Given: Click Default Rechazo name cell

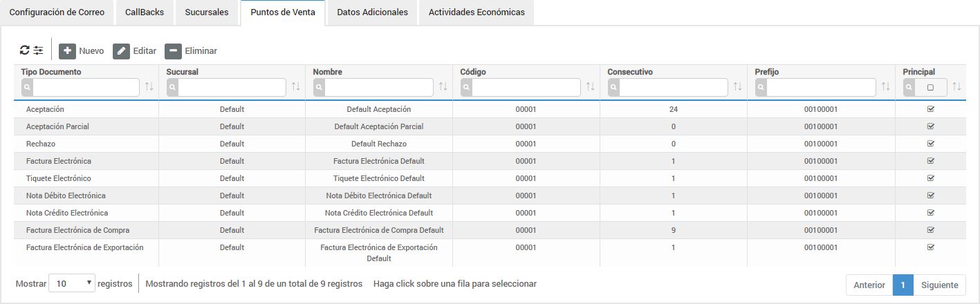Looking at the screenshot, I should 379,144.
